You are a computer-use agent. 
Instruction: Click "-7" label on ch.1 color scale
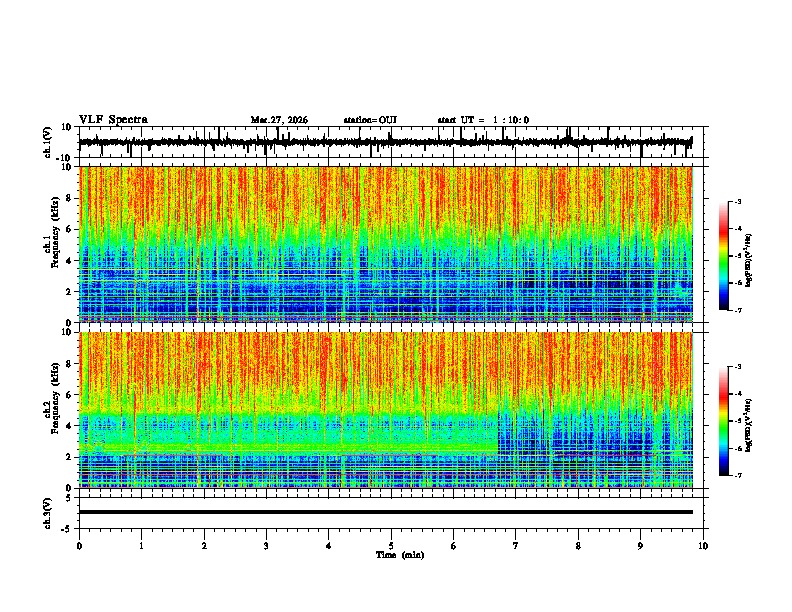pos(738,310)
